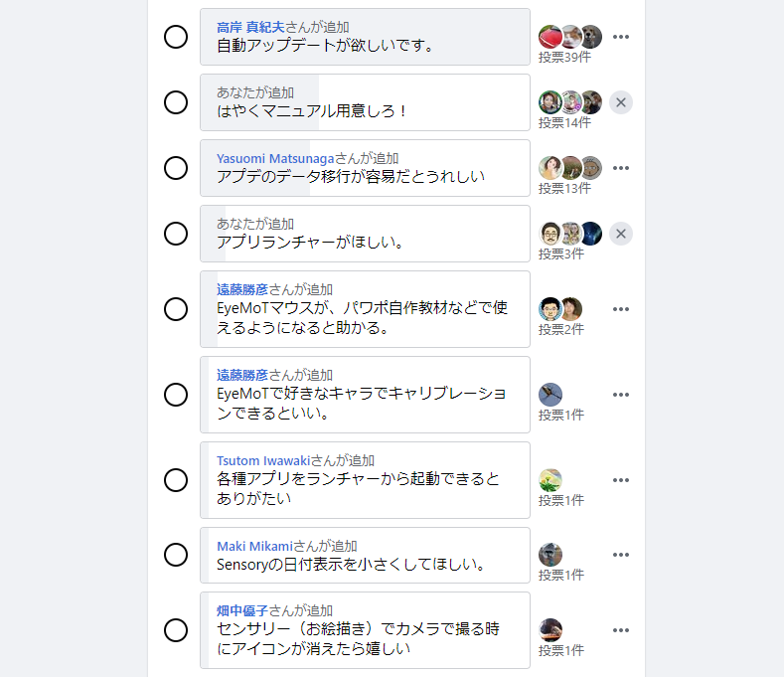This screenshot has width=784, height=677.
Task: Choose the アプリランチャーがほしい radio option
Action: 176,234
